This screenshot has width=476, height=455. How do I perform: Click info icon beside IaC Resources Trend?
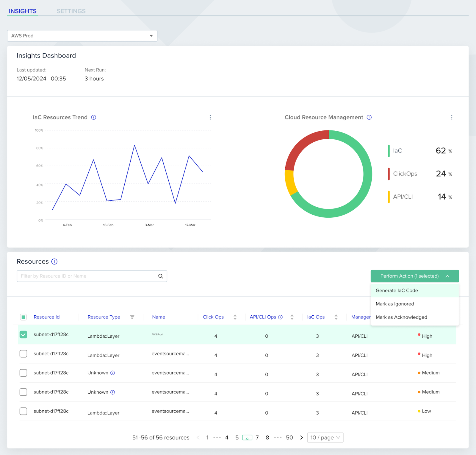pyautogui.click(x=93, y=117)
